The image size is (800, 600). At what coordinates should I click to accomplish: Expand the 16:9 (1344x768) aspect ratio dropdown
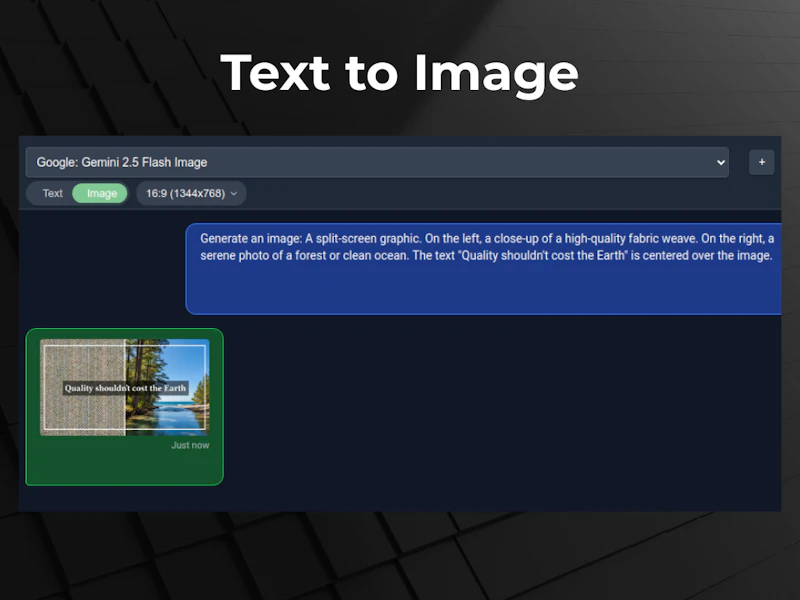[191, 193]
